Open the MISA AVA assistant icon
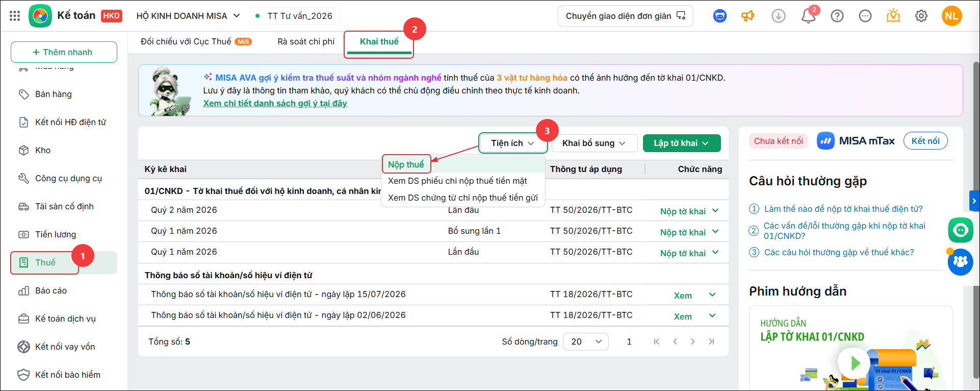 (720, 16)
